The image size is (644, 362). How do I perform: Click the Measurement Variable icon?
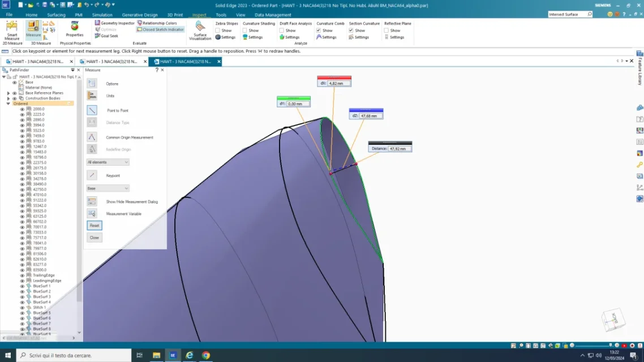tap(92, 214)
